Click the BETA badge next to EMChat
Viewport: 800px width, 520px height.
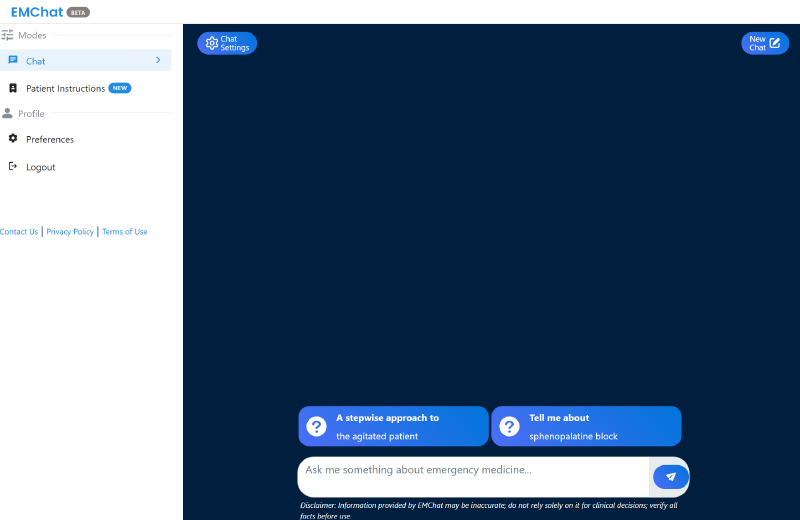(78, 12)
